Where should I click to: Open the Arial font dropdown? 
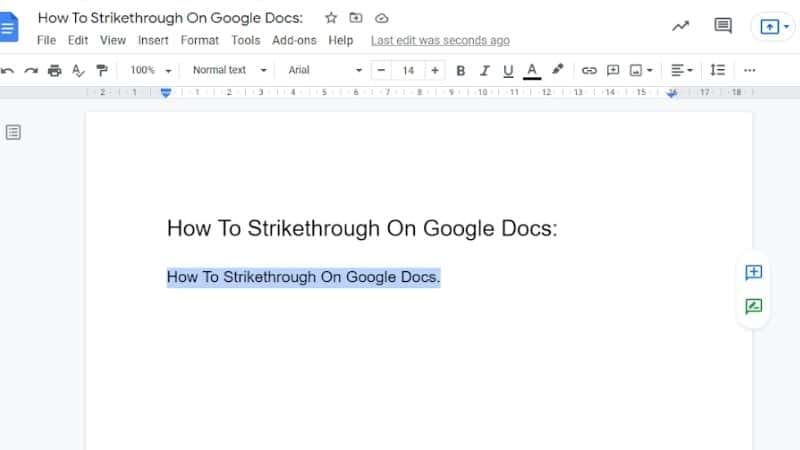[325, 70]
